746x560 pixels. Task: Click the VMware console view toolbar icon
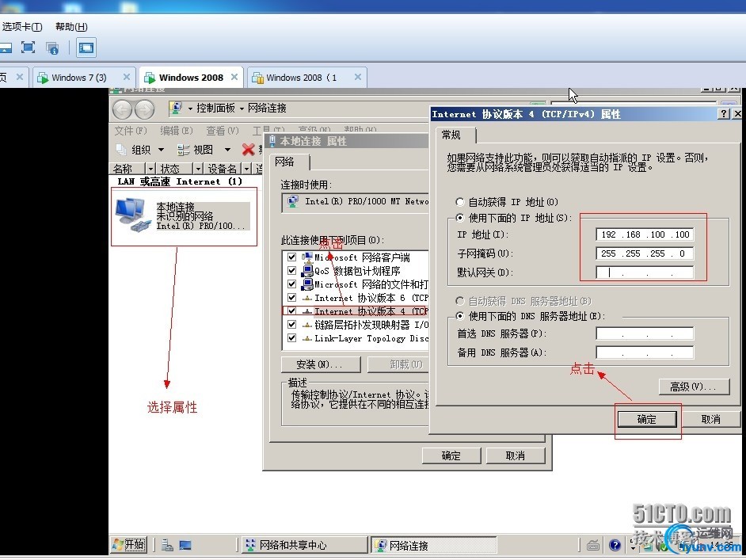86,48
